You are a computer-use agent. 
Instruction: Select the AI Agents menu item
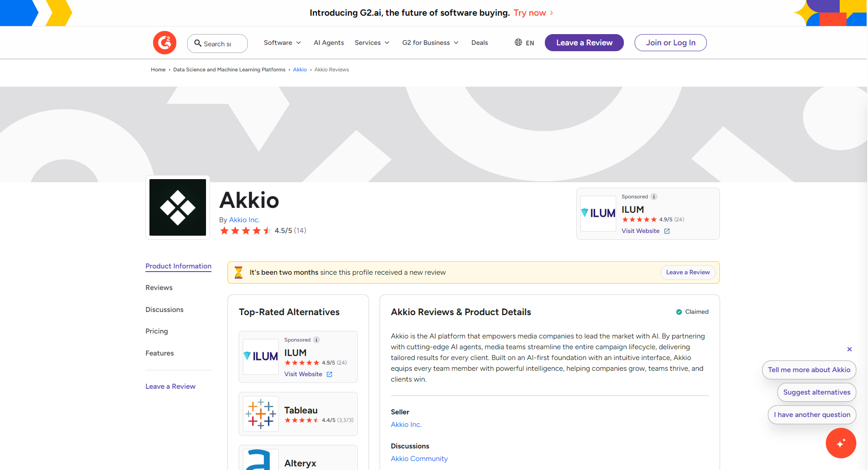(x=329, y=43)
